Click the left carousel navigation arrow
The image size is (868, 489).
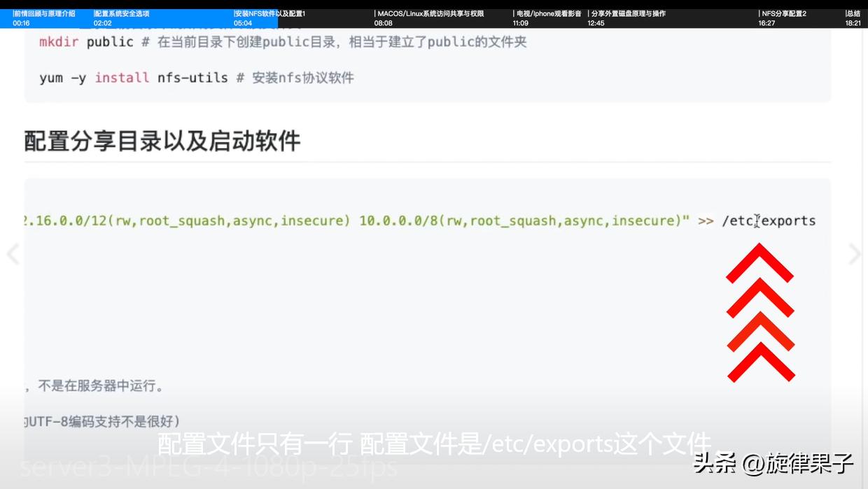coord(13,253)
